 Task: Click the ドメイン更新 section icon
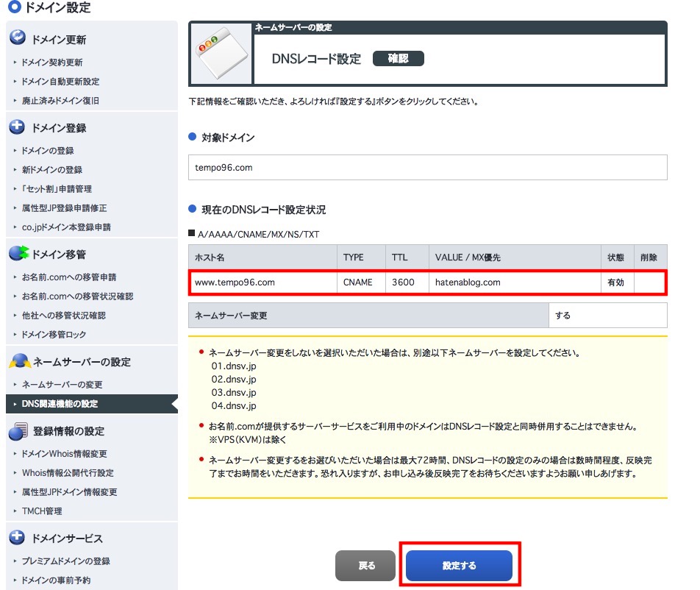coord(18,38)
